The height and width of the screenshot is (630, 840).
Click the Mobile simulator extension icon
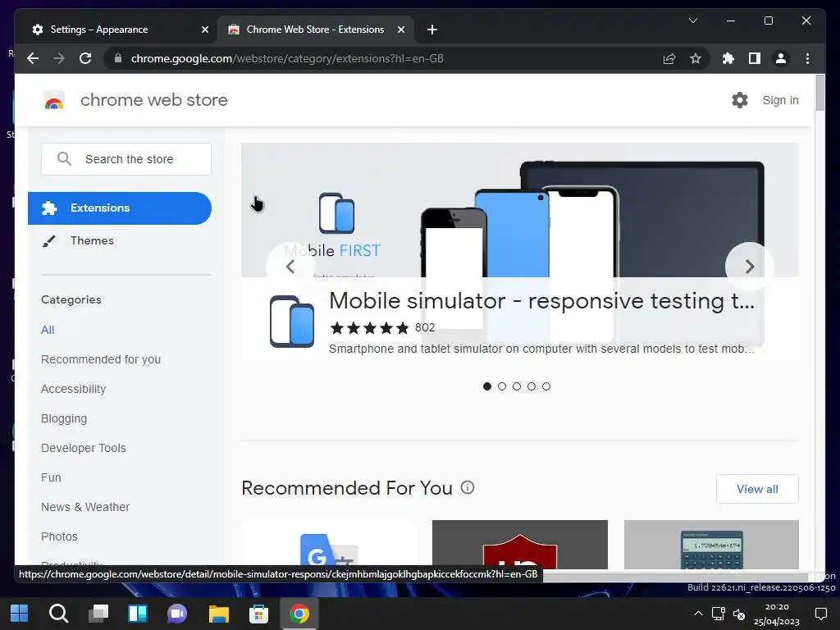pos(292,322)
